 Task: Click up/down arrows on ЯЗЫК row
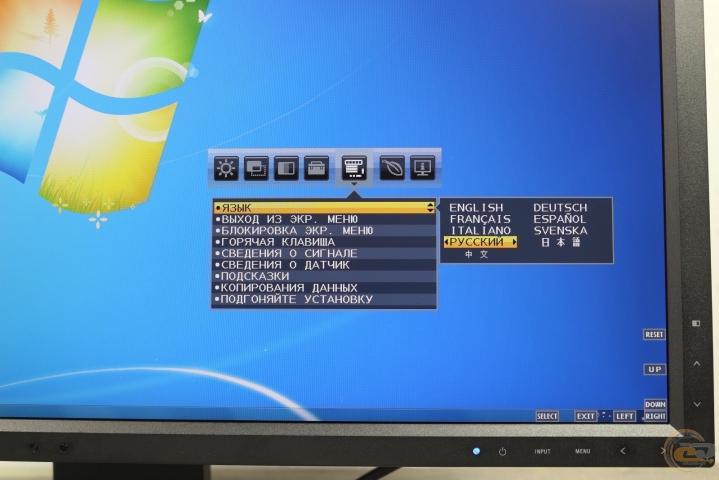click(430, 208)
